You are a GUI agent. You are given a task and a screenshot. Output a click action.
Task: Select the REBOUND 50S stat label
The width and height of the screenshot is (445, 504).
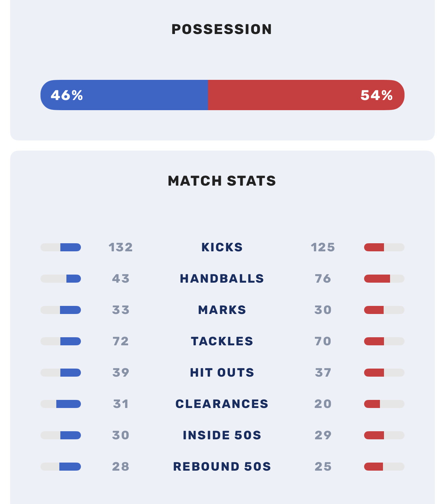(x=222, y=467)
